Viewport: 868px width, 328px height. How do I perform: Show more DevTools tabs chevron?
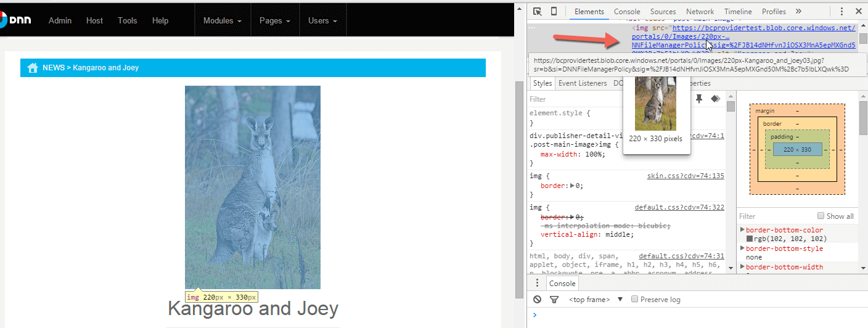(x=798, y=12)
